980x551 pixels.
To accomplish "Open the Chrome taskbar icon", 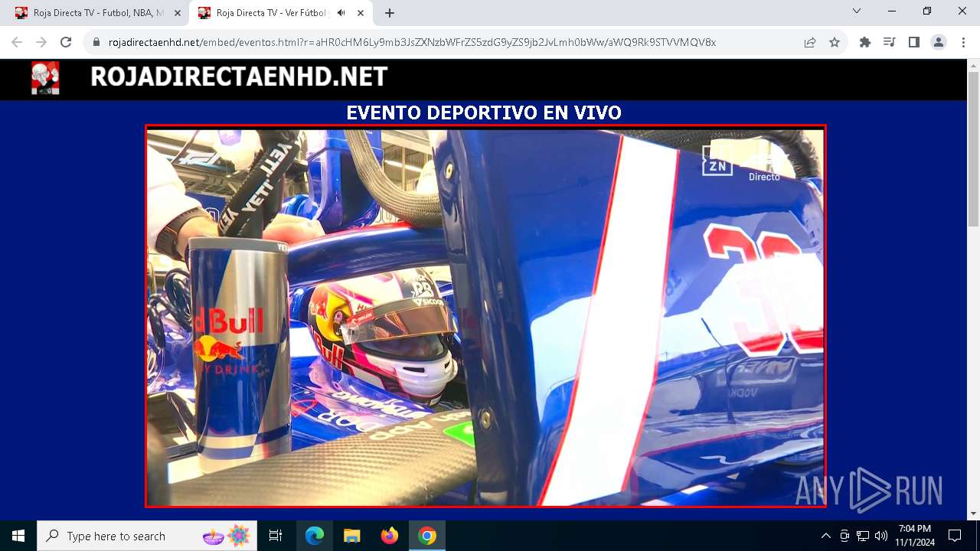I will tap(427, 536).
